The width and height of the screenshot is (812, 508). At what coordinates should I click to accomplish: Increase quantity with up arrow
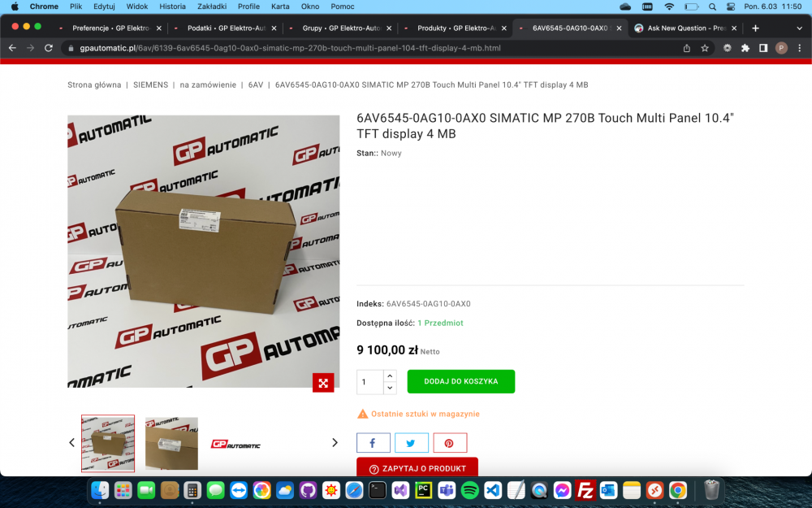pos(390,376)
